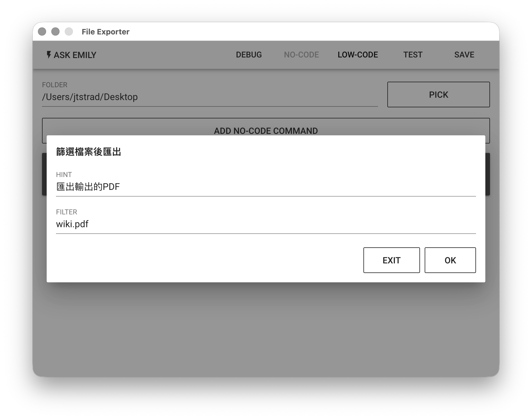
Task: Minimize the File Exporter window
Action: coord(55,32)
